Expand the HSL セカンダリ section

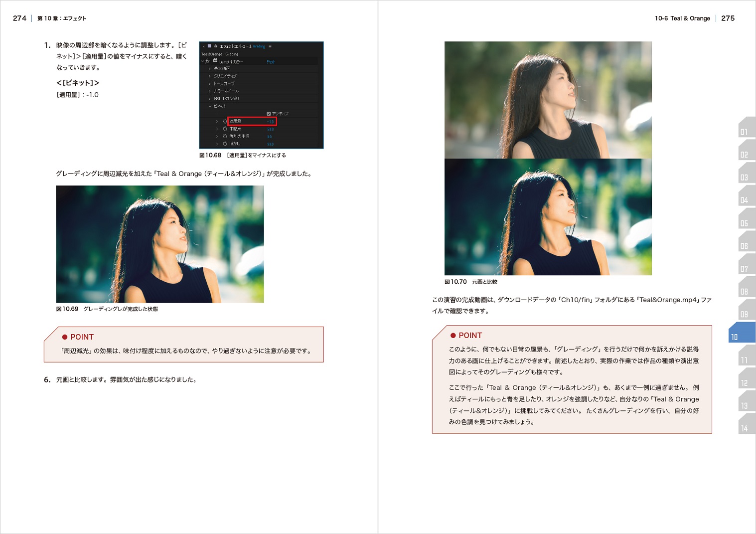pos(209,99)
